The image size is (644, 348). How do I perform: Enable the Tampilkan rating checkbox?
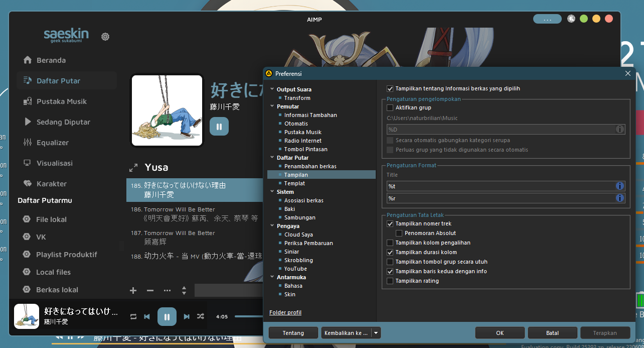[x=390, y=281]
